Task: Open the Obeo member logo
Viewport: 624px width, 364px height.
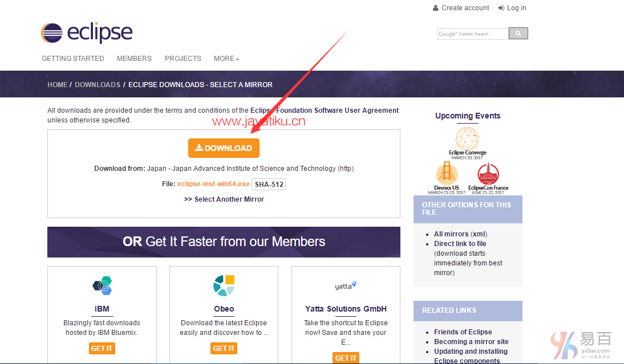Action: tap(224, 286)
